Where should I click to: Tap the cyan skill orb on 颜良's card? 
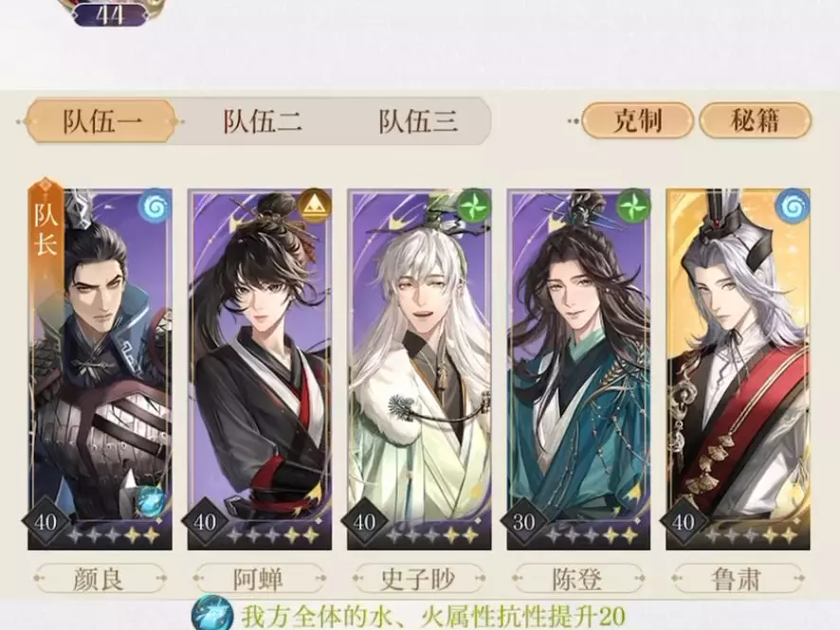click(x=149, y=500)
